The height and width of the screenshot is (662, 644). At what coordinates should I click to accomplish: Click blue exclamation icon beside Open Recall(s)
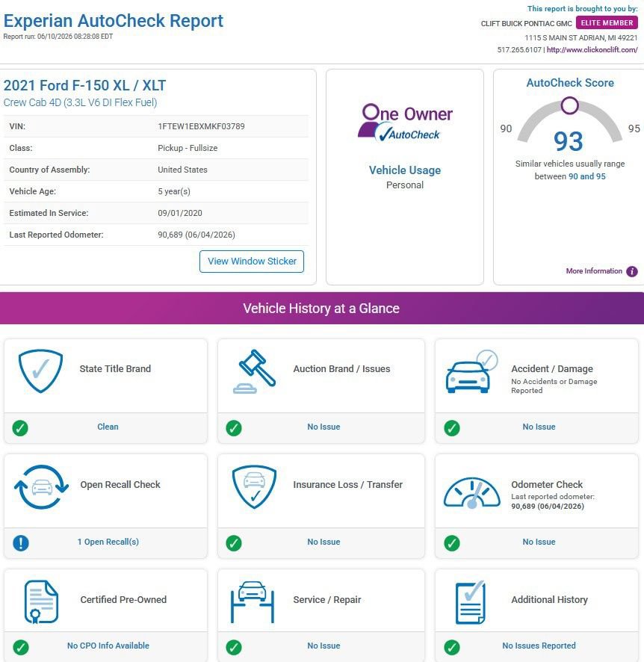(x=21, y=543)
